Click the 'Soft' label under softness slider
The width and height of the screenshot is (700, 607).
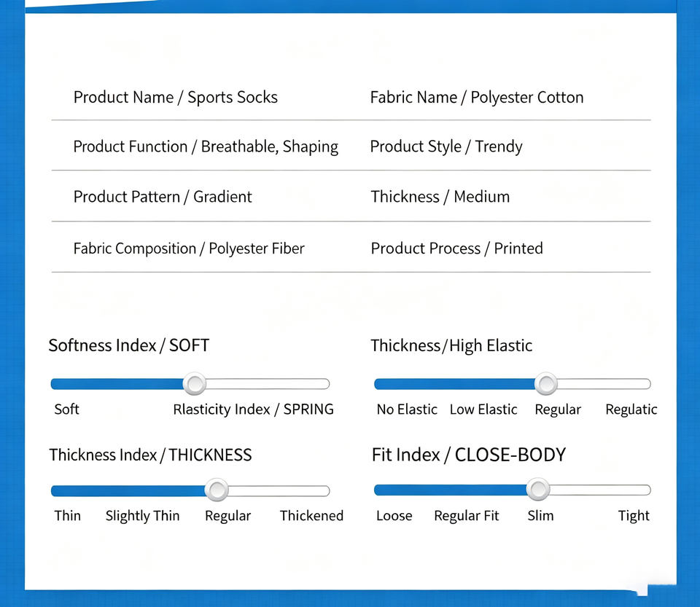[66, 409]
